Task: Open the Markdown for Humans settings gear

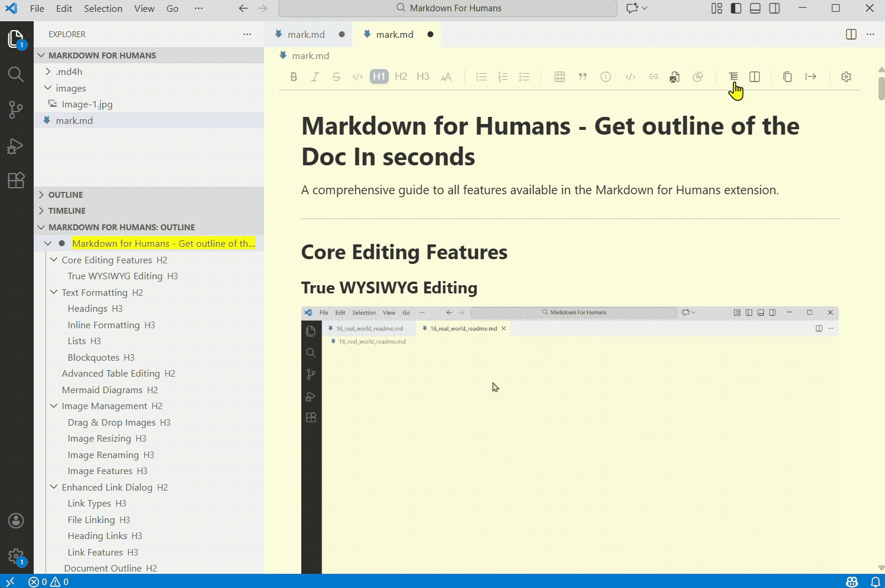Action: pyautogui.click(x=846, y=76)
